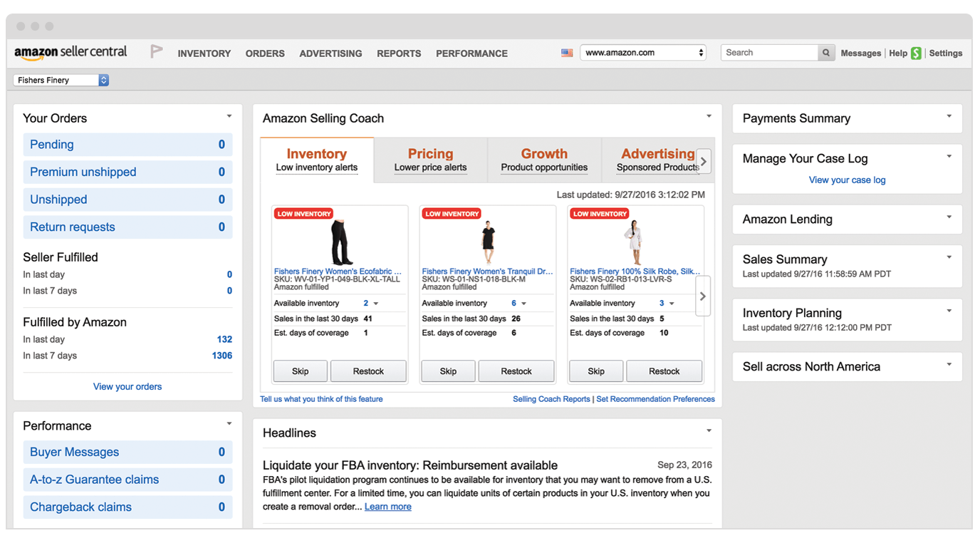The width and height of the screenshot is (980, 553).
Task: Skip the Ecofabric pants recommendation
Action: [301, 371]
